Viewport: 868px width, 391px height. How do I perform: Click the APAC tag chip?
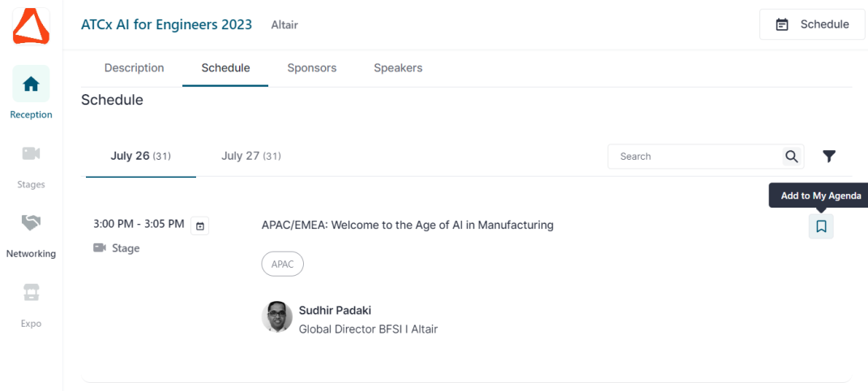click(282, 264)
